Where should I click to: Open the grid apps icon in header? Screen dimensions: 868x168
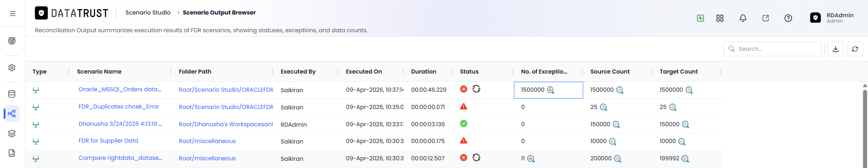tap(720, 18)
